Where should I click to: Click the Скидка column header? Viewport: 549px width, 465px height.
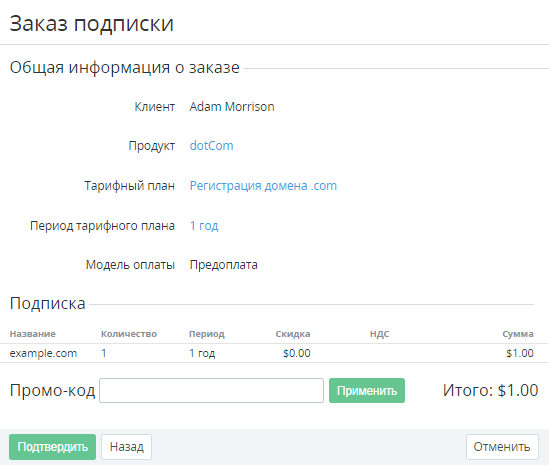tap(293, 334)
